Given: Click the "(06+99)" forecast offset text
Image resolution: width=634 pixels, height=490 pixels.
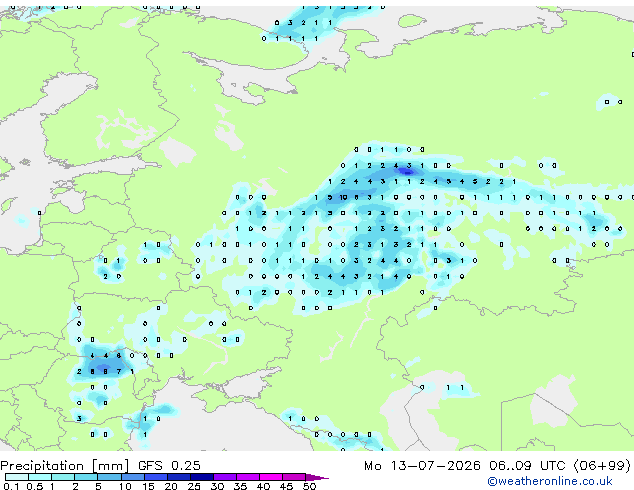Looking at the screenshot, I should pyautogui.click(x=602, y=466).
